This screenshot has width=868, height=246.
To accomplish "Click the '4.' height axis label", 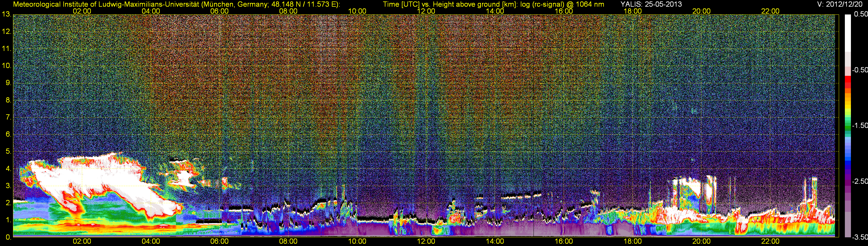I will (8, 168).
